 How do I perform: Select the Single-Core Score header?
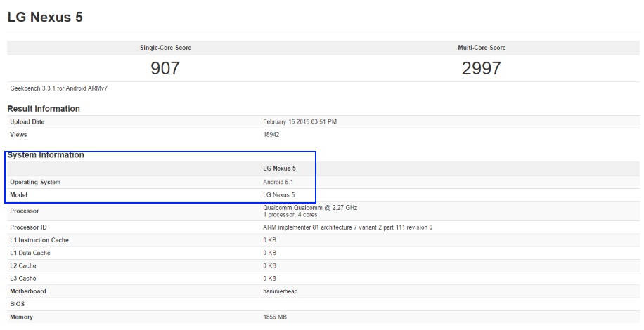pyautogui.click(x=165, y=48)
